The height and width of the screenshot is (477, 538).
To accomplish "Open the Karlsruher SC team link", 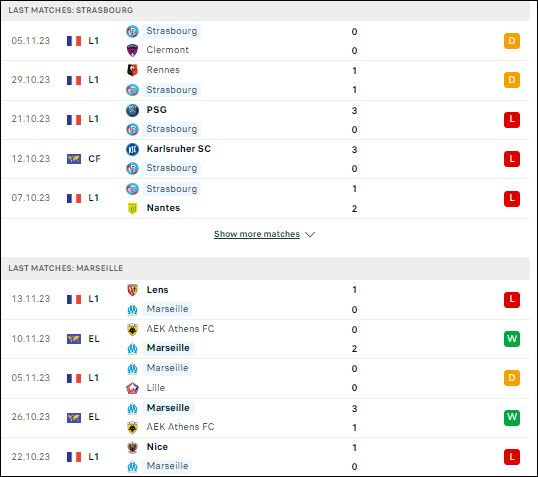I will pyautogui.click(x=179, y=149).
